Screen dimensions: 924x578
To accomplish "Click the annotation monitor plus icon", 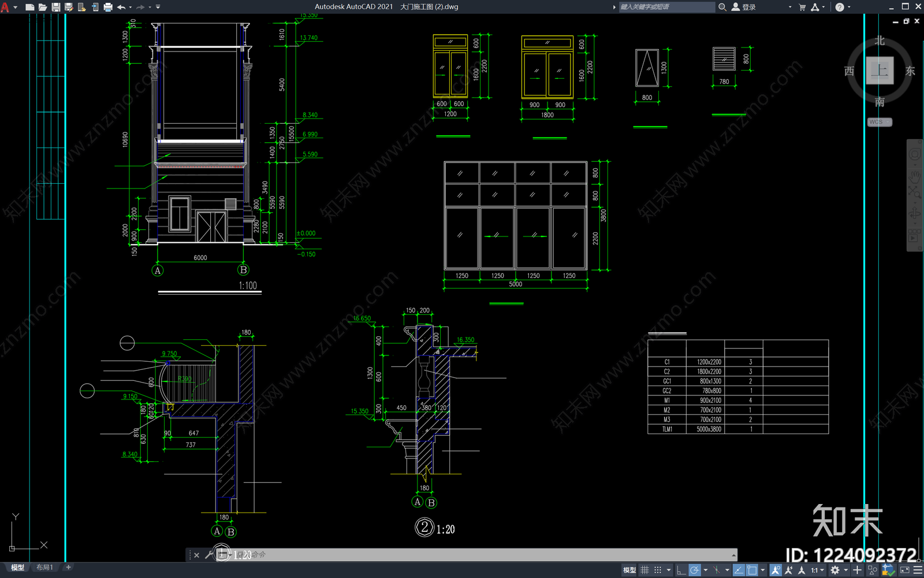I will coord(858,570).
